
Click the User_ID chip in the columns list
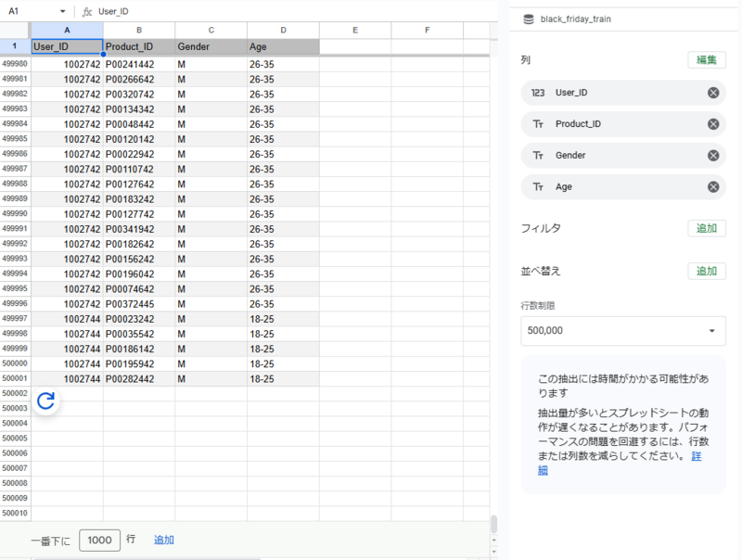click(x=623, y=93)
